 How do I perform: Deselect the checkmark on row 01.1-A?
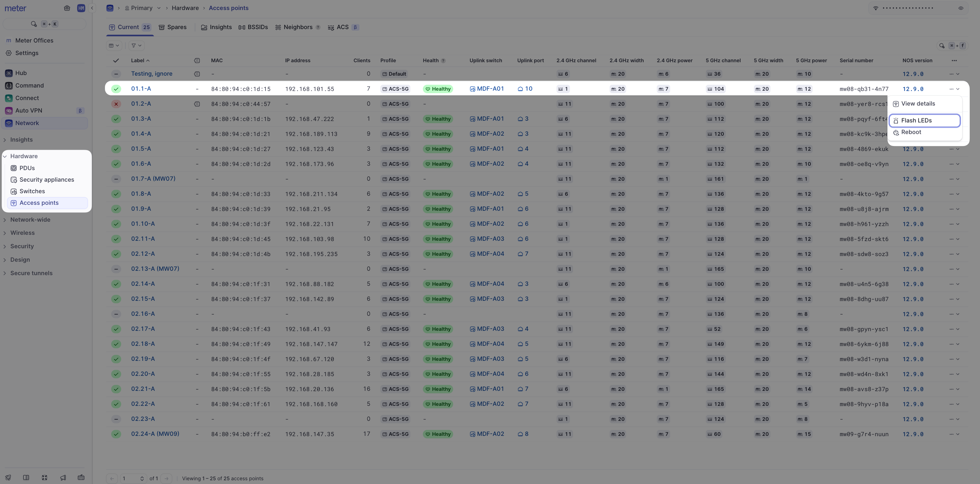coord(116,88)
